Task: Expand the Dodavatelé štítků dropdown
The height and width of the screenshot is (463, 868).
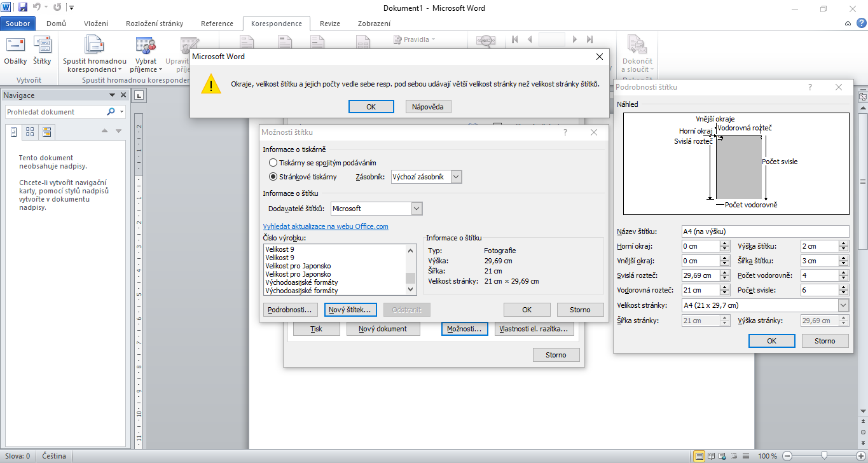Action: pyautogui.click(x=417, y=209)
